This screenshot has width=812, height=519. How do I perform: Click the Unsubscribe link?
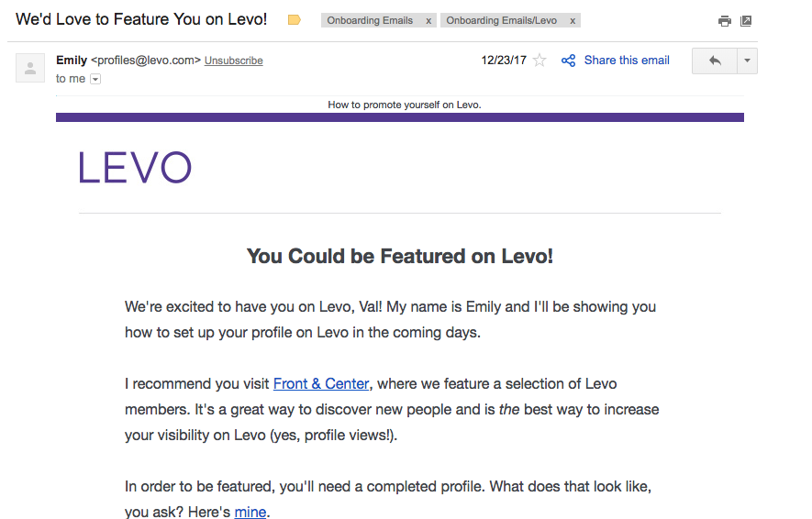click(x=234, y=61)
